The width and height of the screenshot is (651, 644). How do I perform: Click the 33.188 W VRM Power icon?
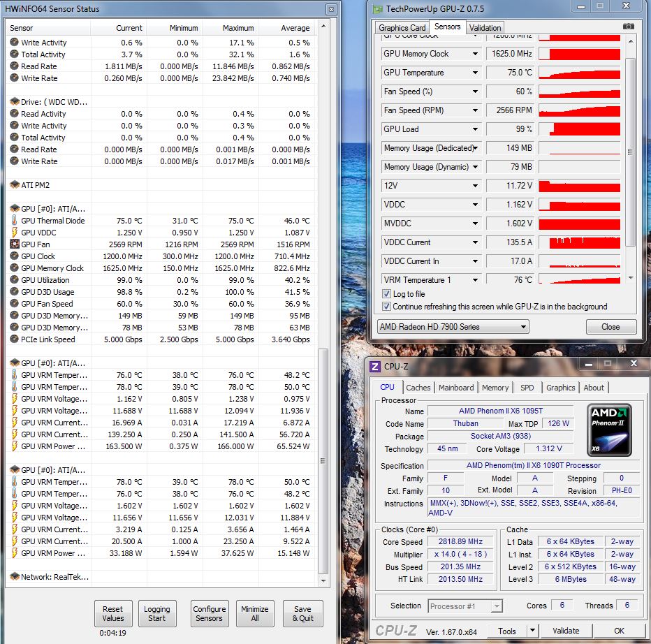(x=14, y=553)
